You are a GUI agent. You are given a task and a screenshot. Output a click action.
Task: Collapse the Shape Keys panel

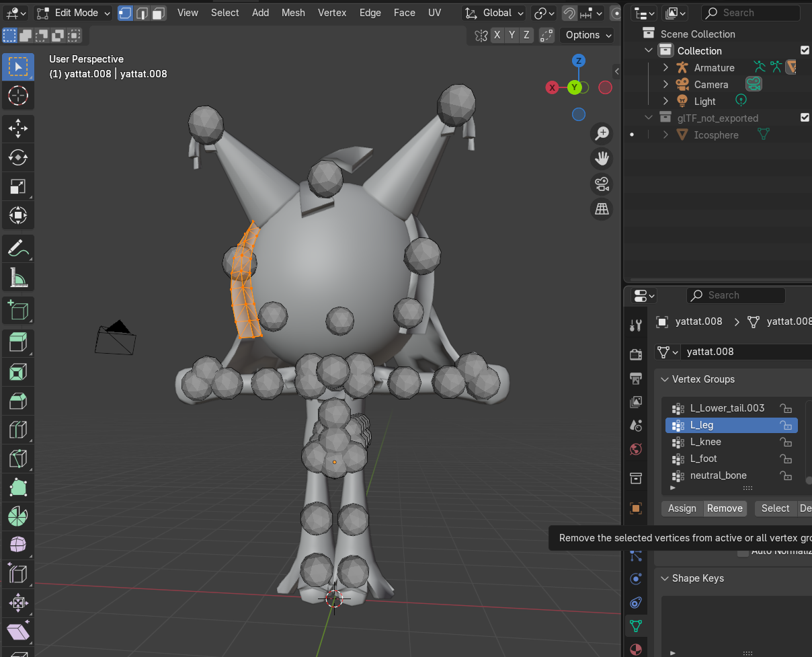(665, 578)
